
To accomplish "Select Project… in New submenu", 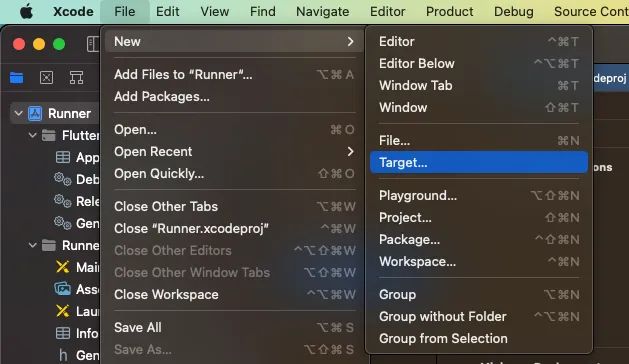I will 479,218.
